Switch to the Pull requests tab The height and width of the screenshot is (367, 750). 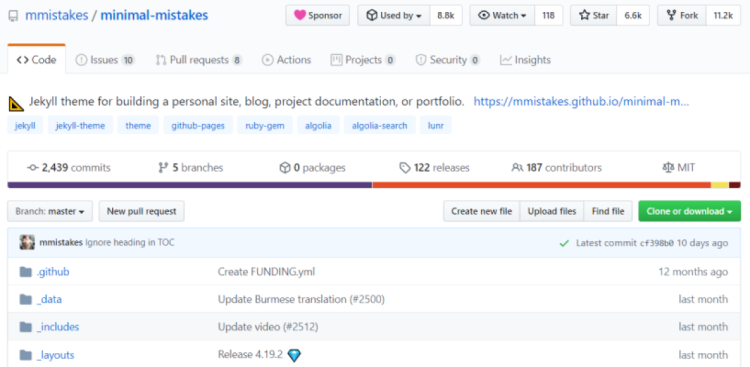point(199,60)
